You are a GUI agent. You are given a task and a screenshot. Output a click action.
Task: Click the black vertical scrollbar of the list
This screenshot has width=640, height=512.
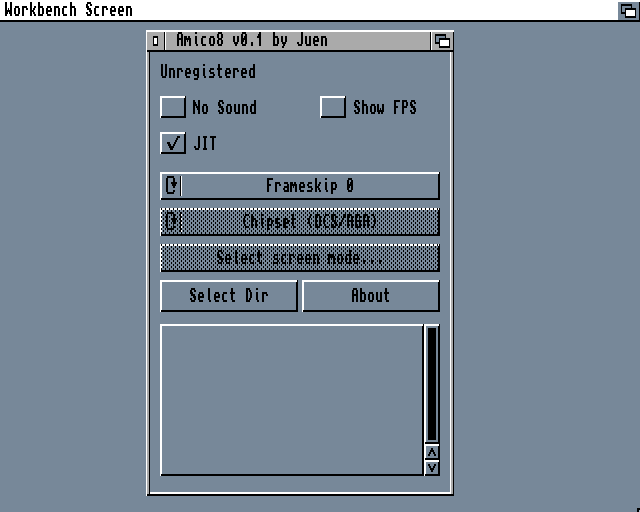pyautogui.click(x=432, y=383)
